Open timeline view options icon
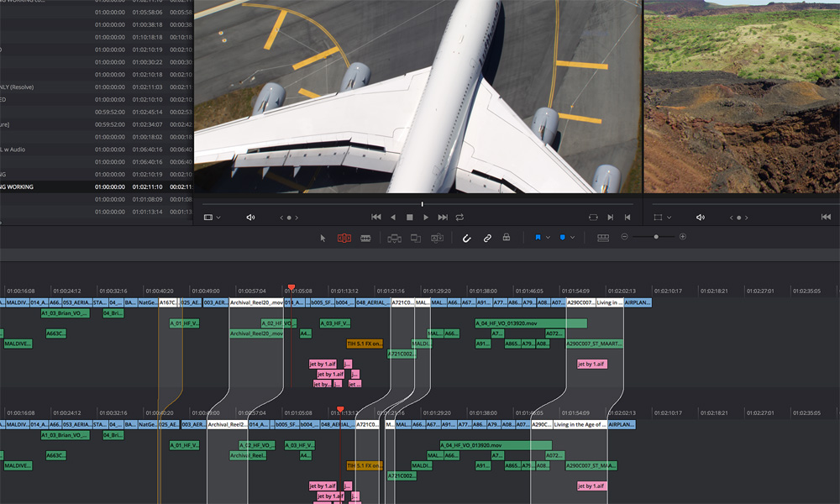 pos(602,239)
